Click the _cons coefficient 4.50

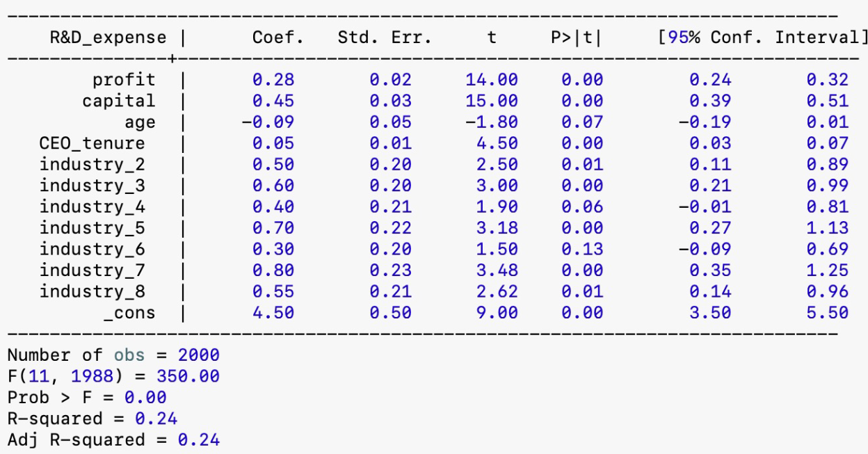273,313
